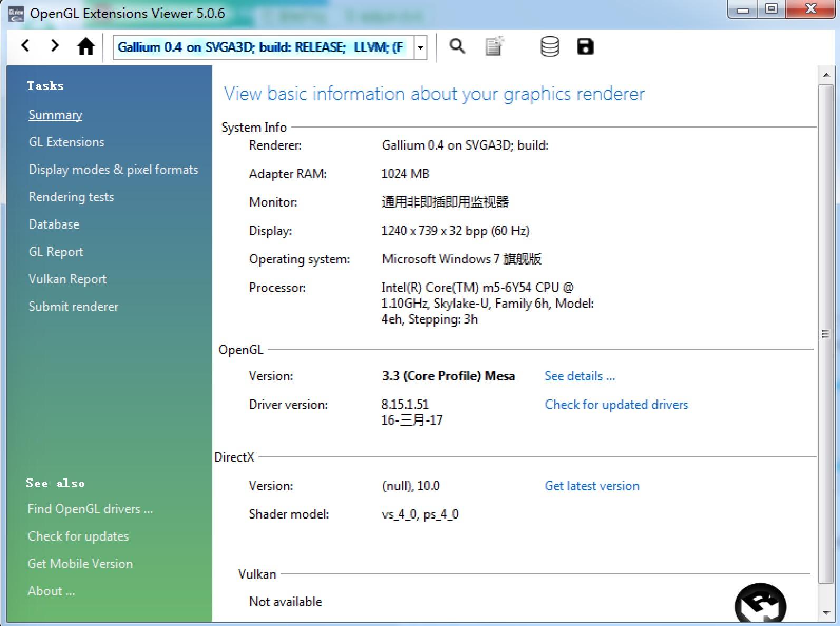Go back with the left arrow icon

pos(25,46)
